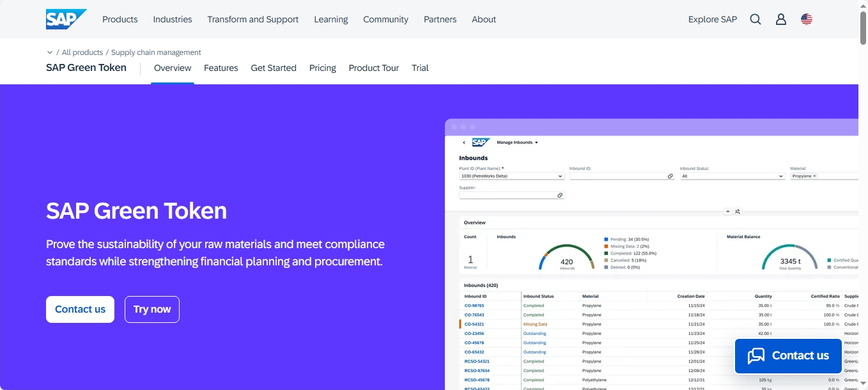
Task: Click the pin header icon in the screenshot
Action: coord(738,211)
